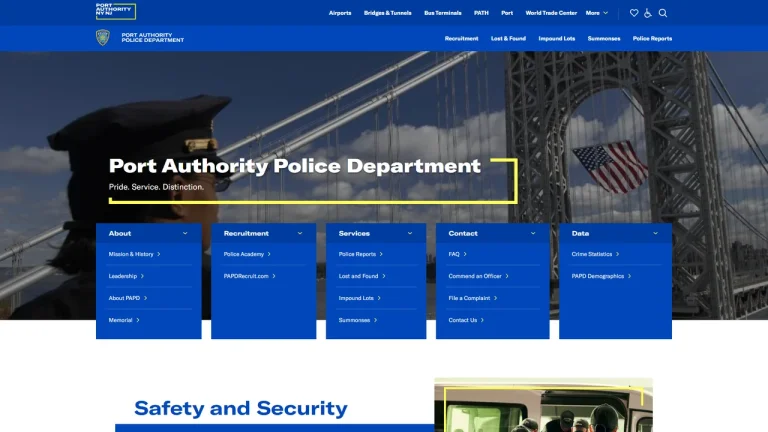Open Memorial link in About panel

124,320
